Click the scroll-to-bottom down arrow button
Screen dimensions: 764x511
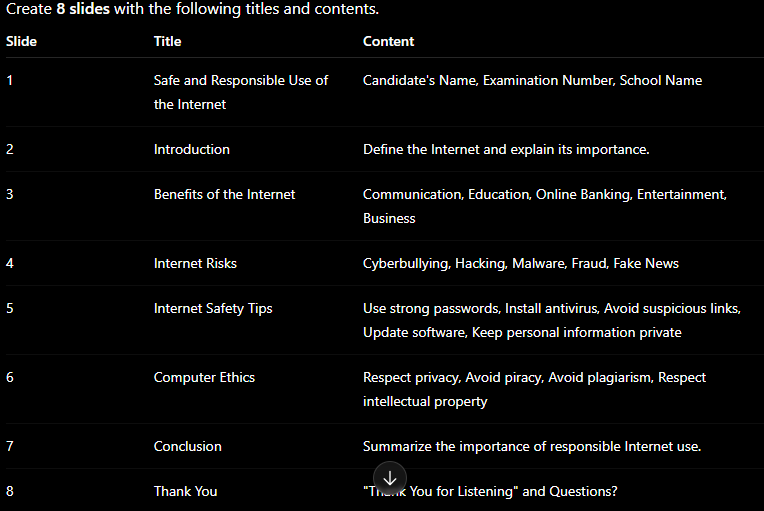tap(390, 478)
